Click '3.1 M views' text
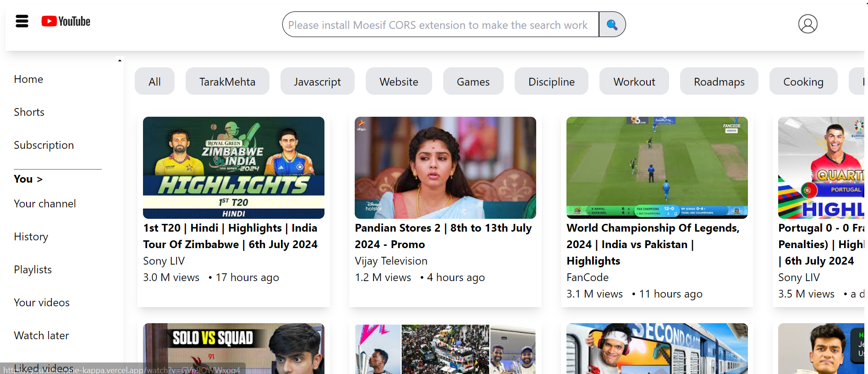 pos(594,294)
